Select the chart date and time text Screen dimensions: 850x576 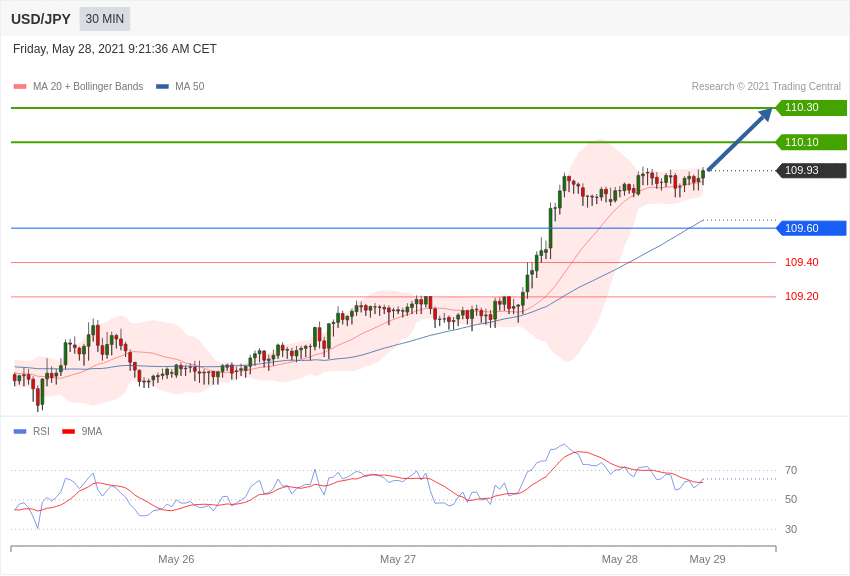click(114, 49)
